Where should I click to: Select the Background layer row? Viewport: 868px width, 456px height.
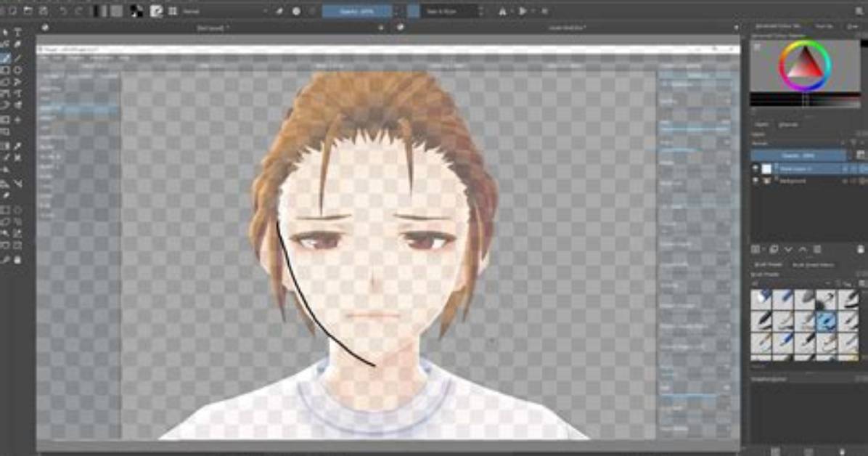808,181
